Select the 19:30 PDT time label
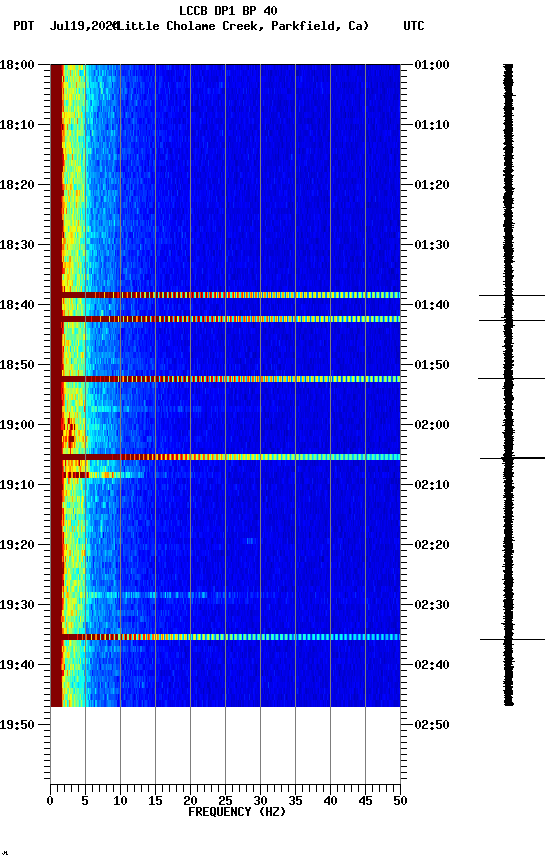This screenshot has width=552, height=864. click(x=17, y=605)
